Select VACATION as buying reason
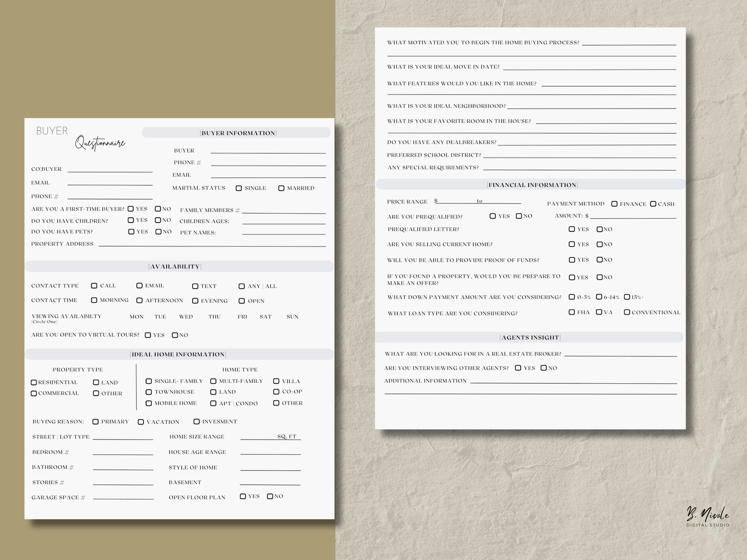Image resolution: width=747 pixels, height=560 pixels. 141,422
